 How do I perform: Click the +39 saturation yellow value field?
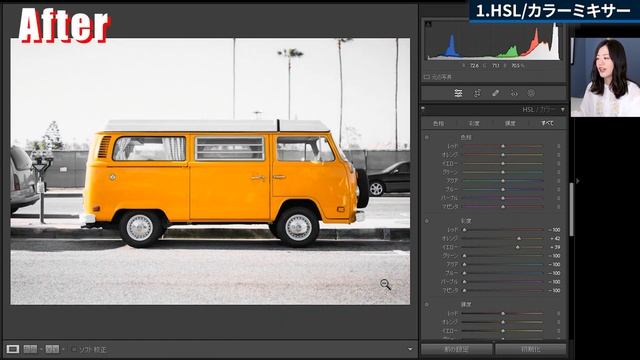555,247
